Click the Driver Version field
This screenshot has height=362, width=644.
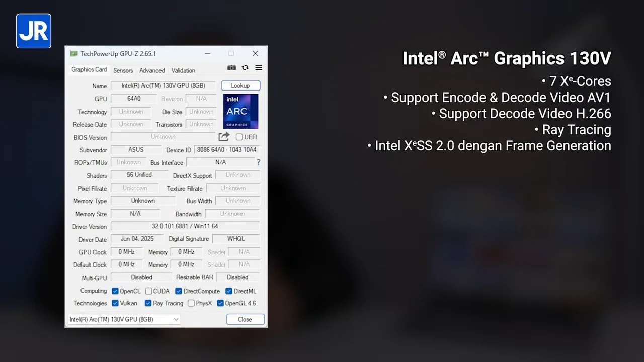(185, 226)
